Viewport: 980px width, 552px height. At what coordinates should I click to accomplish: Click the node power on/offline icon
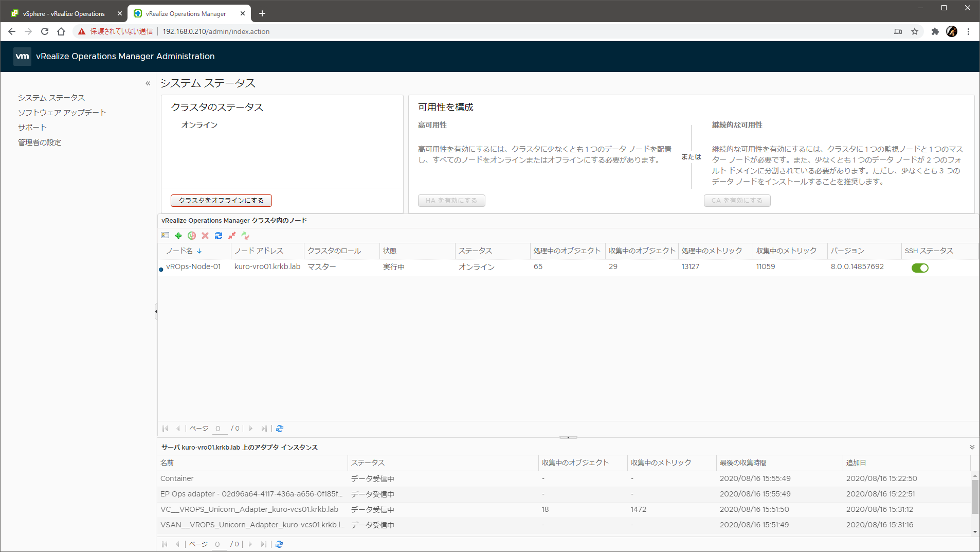coord(192,236)
